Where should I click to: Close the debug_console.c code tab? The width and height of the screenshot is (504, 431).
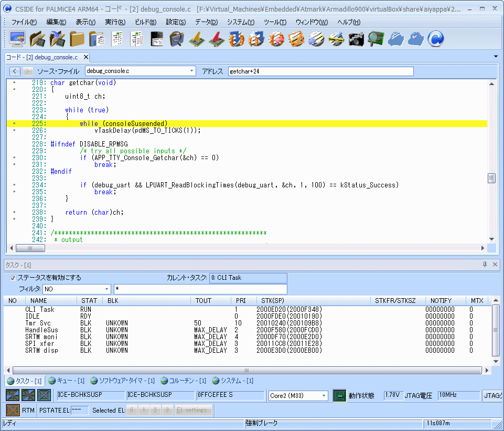[86, 57]
